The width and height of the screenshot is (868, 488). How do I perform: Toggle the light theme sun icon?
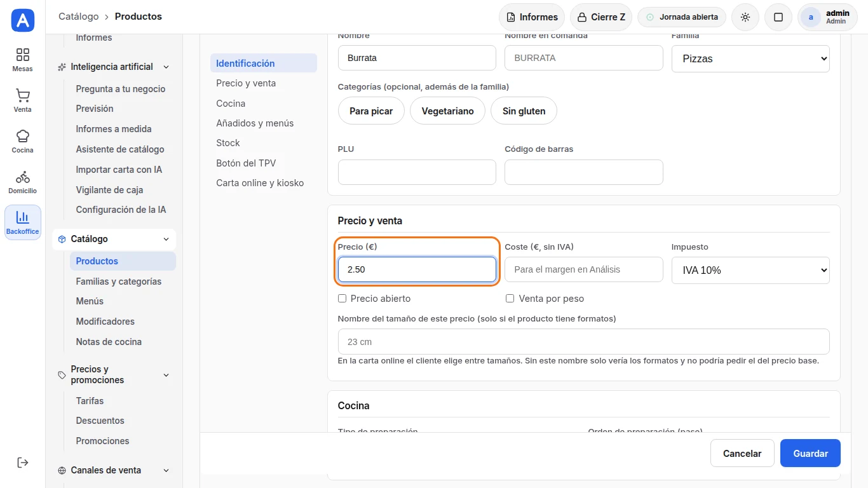click(745, 17)
